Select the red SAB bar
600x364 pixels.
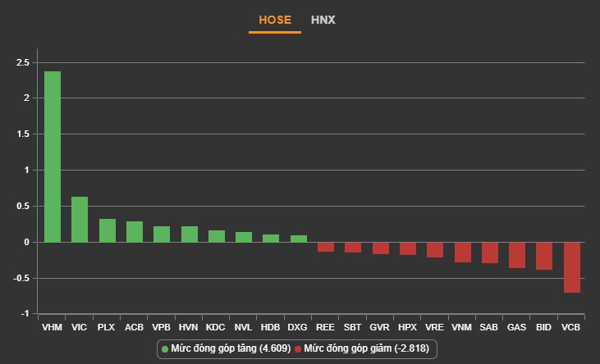click(490, 253)
